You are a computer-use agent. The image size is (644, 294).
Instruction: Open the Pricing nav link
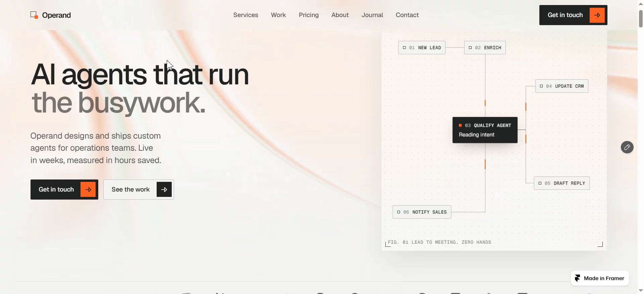(x=309, y=15)
